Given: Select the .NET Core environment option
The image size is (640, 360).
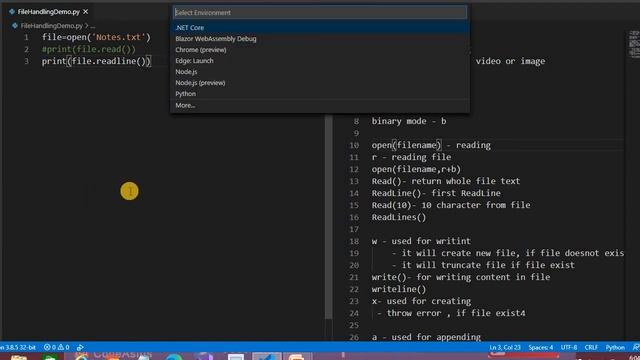Looking at the screenshot, I should tap(320, 28).
